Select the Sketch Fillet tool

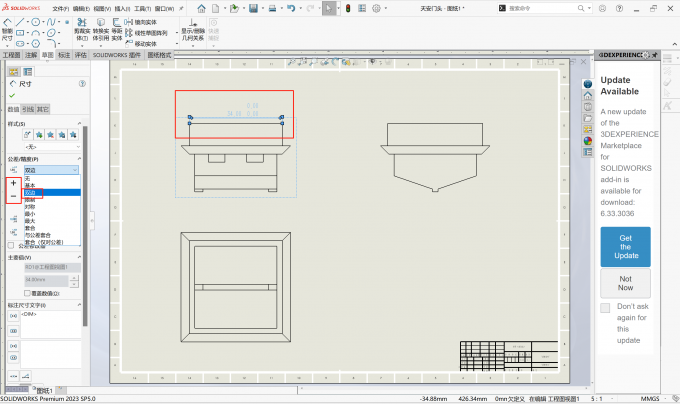click(x=51, y=43)
